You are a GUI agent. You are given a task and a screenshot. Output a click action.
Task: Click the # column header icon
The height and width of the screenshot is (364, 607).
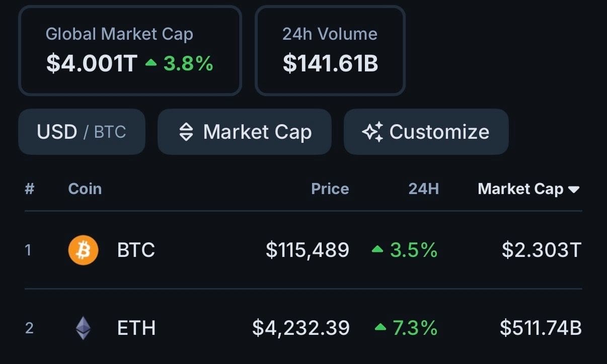tap(29, 189)
